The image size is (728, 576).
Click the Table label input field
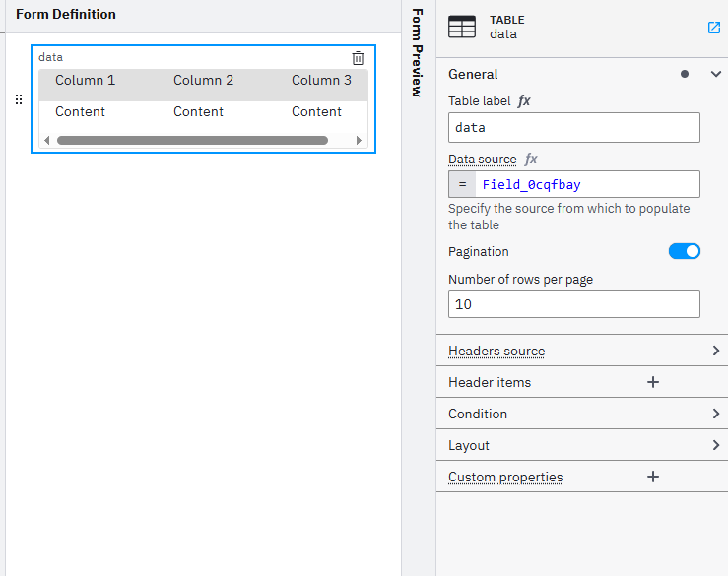[x=573, y=127]
